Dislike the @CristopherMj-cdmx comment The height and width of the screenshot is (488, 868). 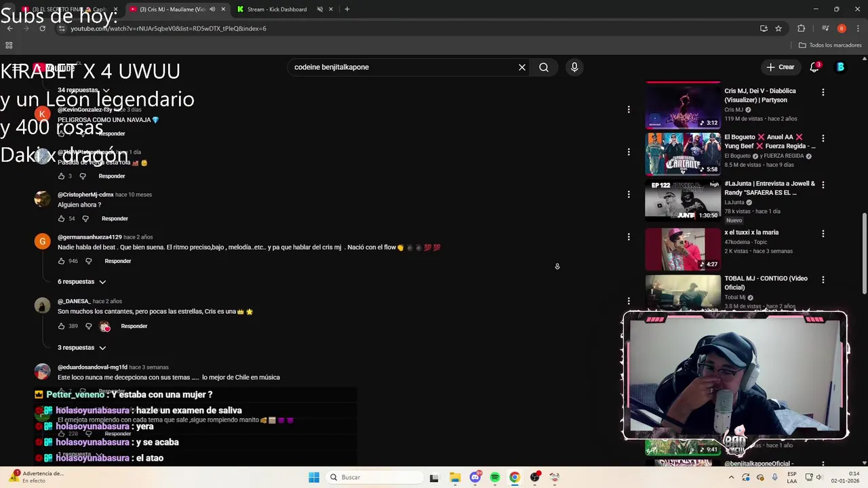[85, 218]
